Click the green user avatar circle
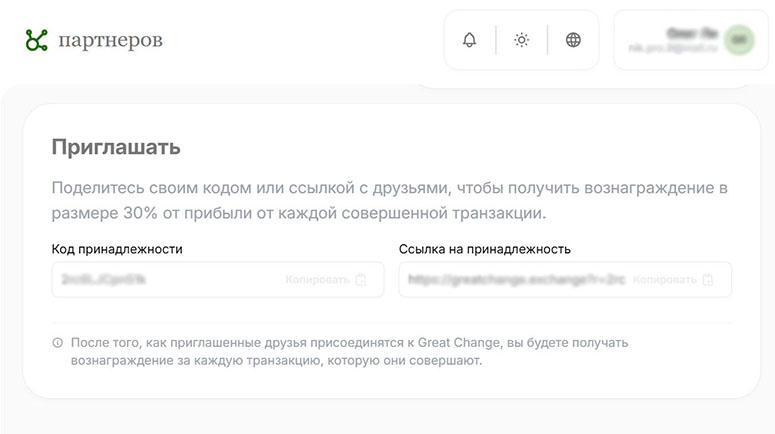Image resolution: width=775 pixels, height=434 pixels. (739, 40)
